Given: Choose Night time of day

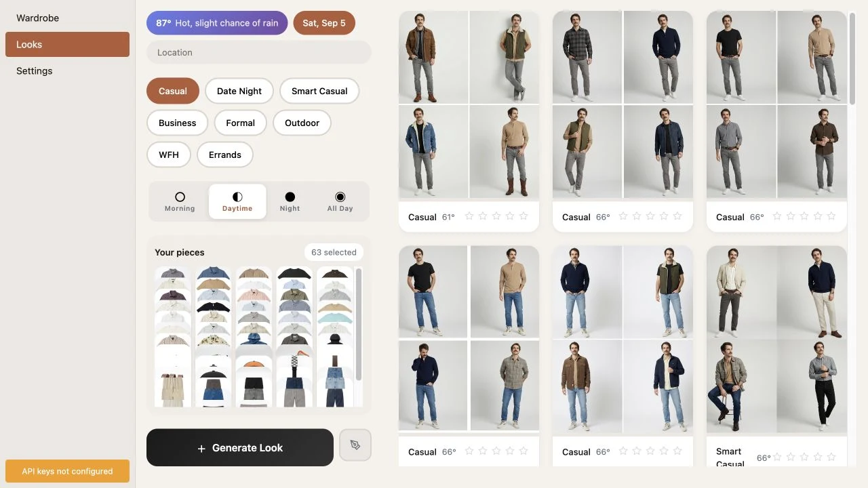Looking at the screenshot, I should [x=290, y=201].
